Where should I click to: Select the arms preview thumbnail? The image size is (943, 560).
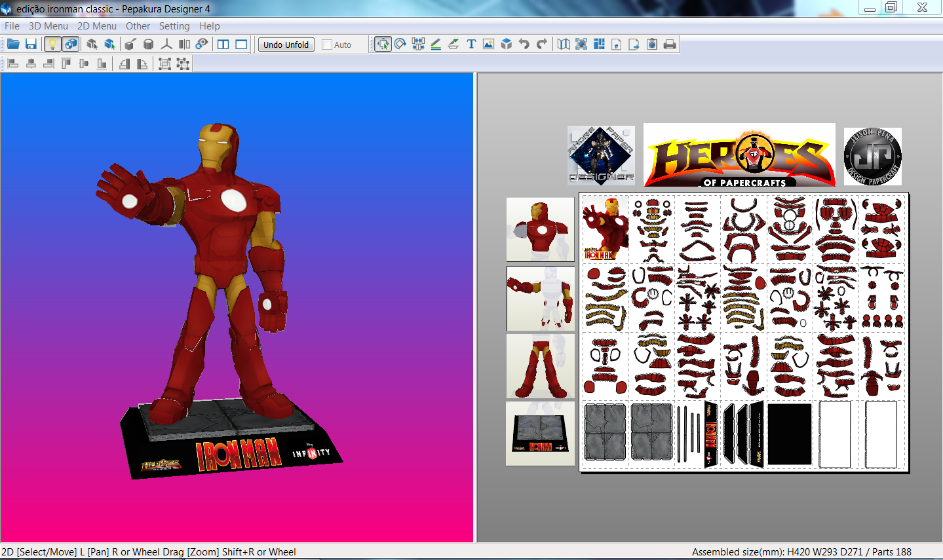pos(541,298)
